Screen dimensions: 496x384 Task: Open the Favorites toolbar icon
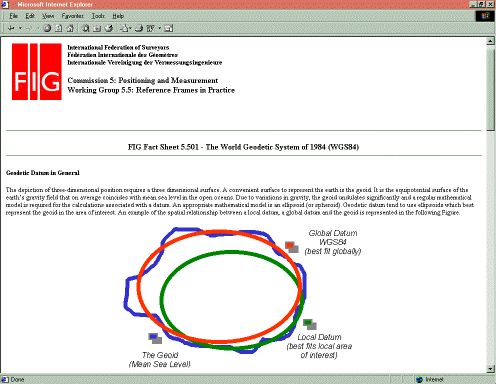click(97, 28)
